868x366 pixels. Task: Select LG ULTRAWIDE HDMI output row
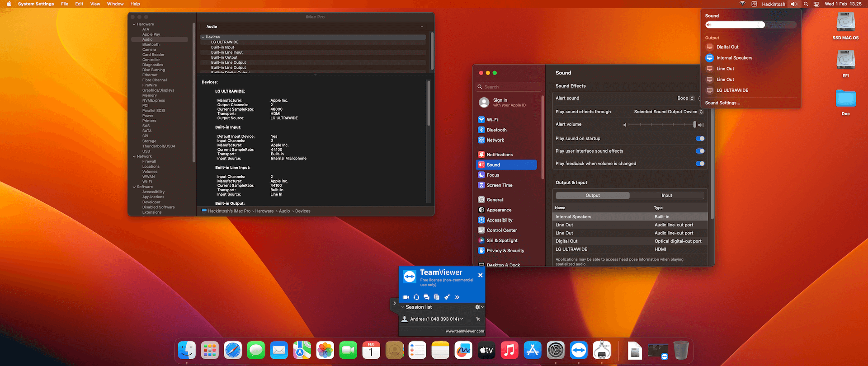tap(630, 249)
